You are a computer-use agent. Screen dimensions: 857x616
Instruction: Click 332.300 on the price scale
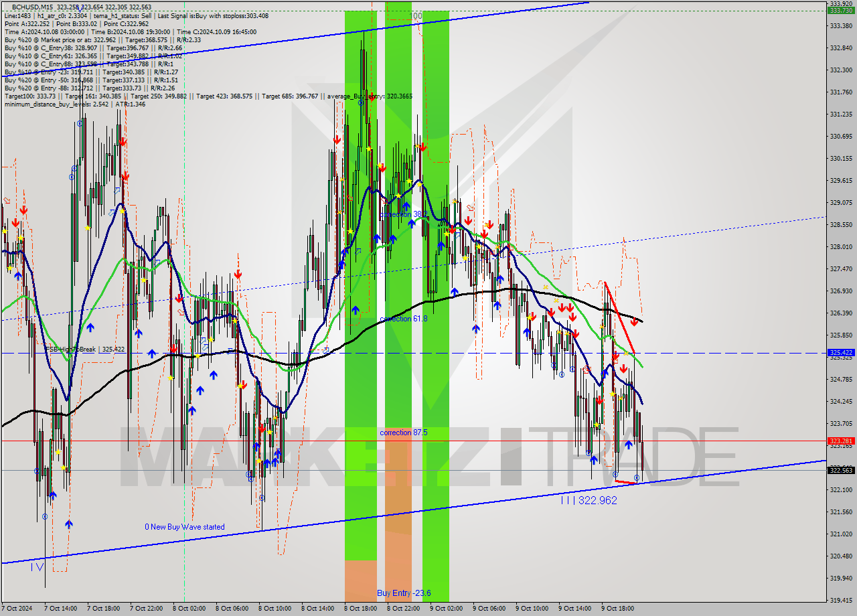841,70
